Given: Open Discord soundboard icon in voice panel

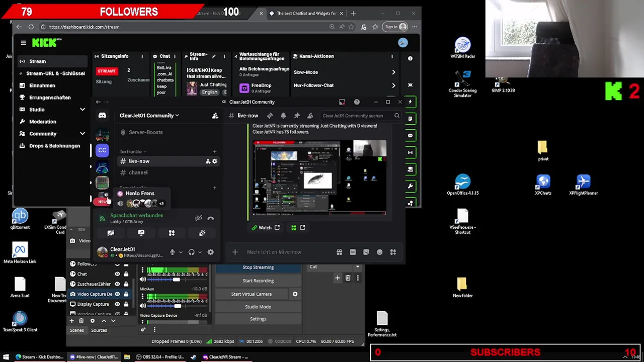Looking at the screenshot, I should pyautogui.click(x=202, y=233).
